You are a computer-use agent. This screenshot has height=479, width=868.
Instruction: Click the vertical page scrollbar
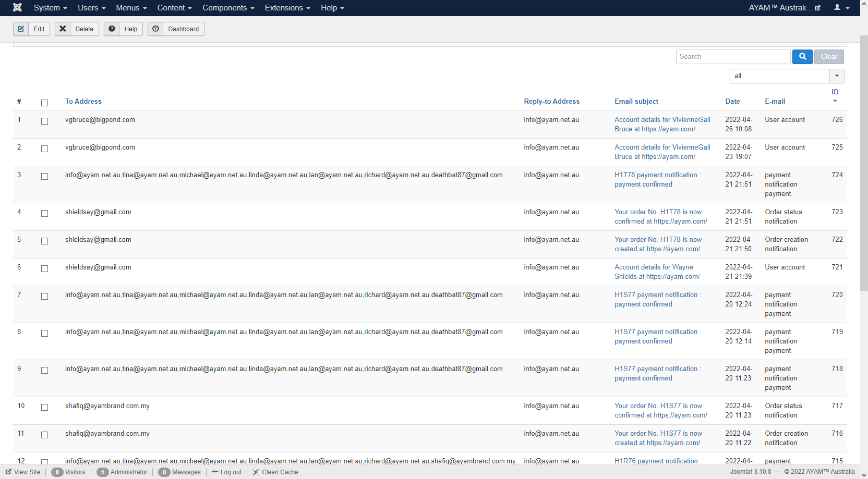point(864,156)
